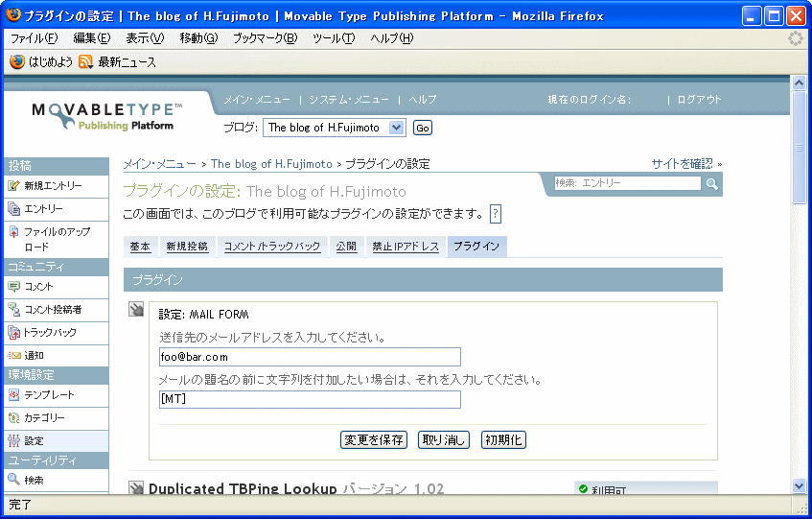Click the エントリー documents icon

(x=14, y=209)
